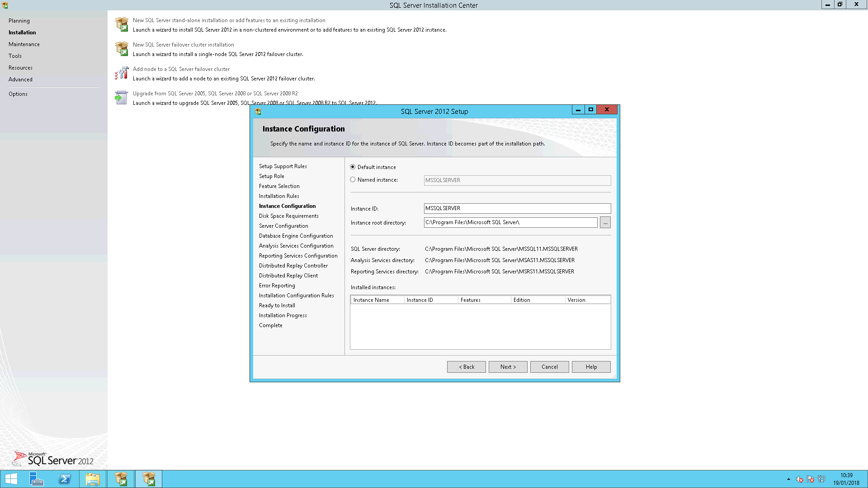Switch to second SQL Server setup taskbar icon
The image size is (868, 488).
click(149, 479)
